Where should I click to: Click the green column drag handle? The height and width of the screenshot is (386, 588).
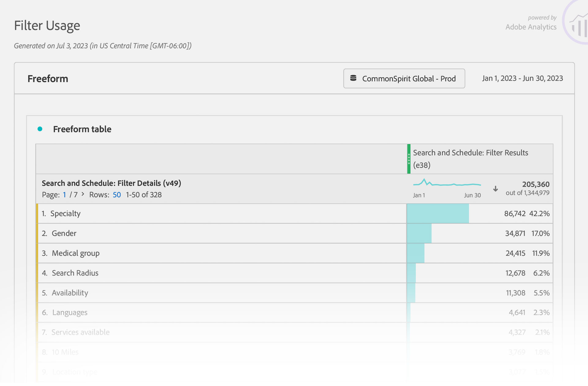point(409,159)
